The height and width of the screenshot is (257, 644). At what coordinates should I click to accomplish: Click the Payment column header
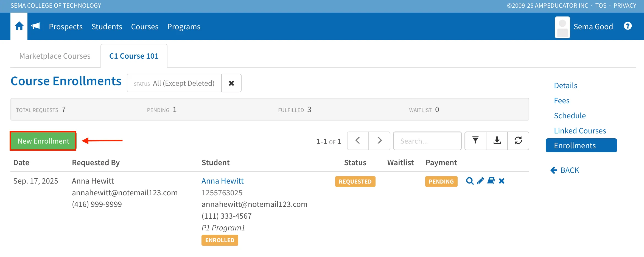click(441, 162)
